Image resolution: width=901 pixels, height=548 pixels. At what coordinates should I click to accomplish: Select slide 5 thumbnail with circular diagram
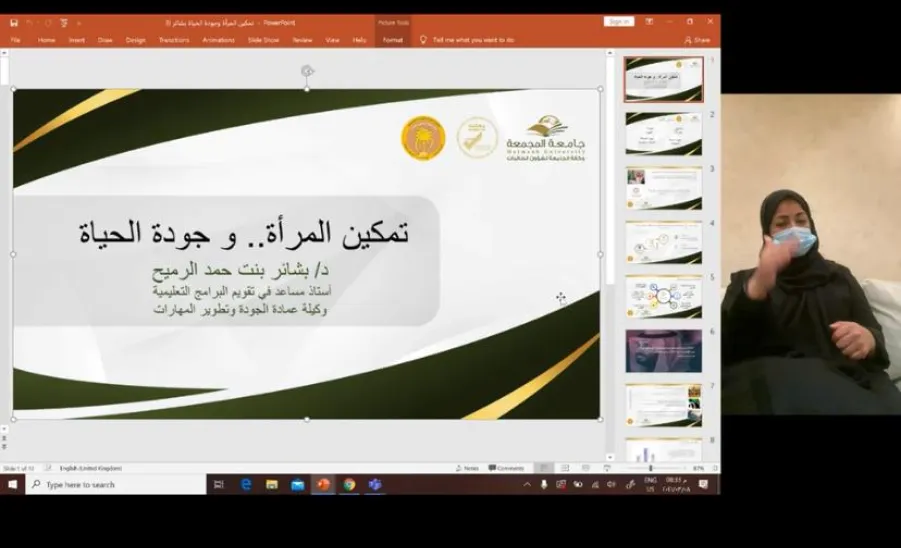pyautogui.click(x=664, y=296)
